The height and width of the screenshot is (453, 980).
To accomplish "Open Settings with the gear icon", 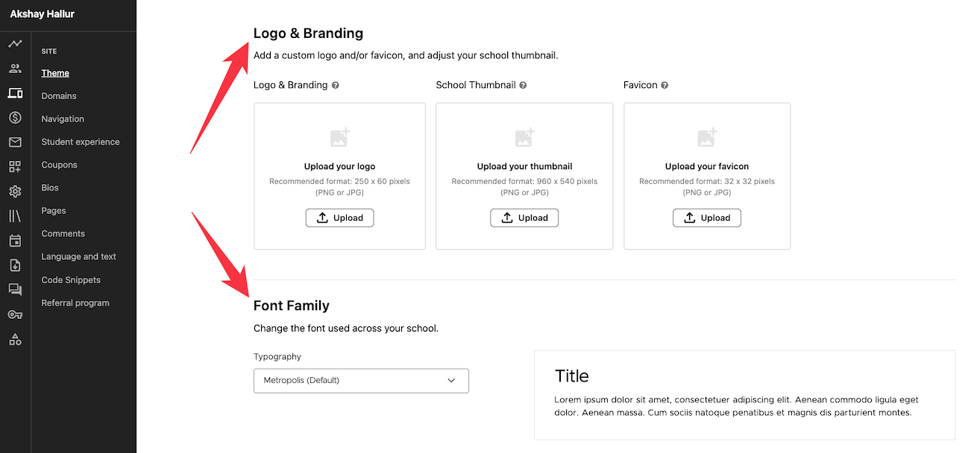I will tap(15, 191).
